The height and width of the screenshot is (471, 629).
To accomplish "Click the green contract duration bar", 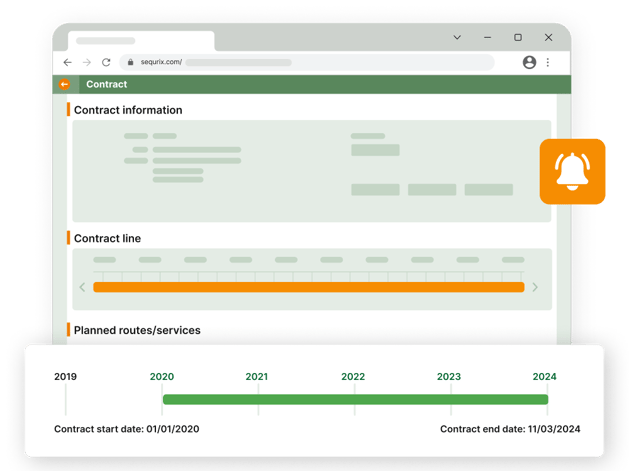I will pos(355,399).
